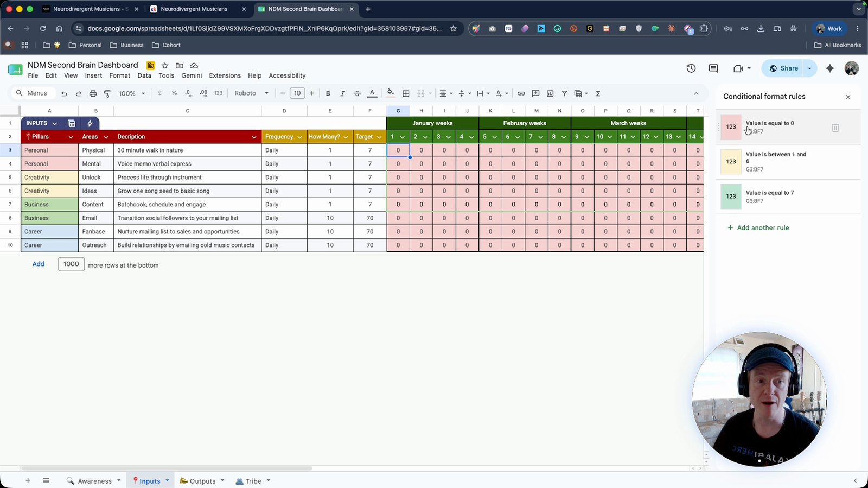Expand the Pillars column filter dropdown
Viewport: 868px width, 488px height.
[x=71, y=137]
